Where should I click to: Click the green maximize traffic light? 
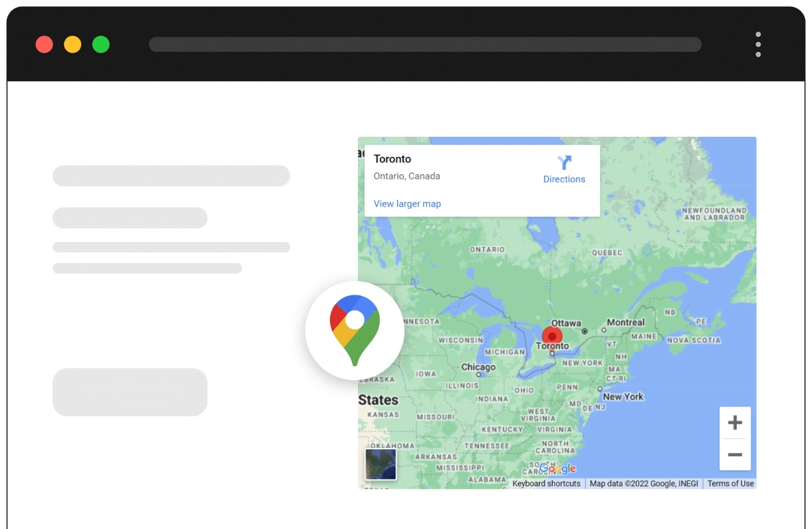tap(101, 44)
